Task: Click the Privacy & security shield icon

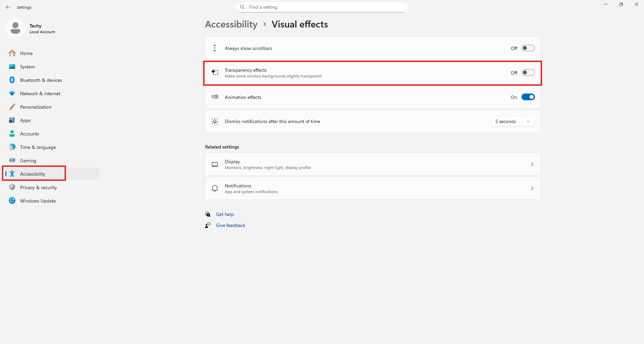Action: click(12, 187)
